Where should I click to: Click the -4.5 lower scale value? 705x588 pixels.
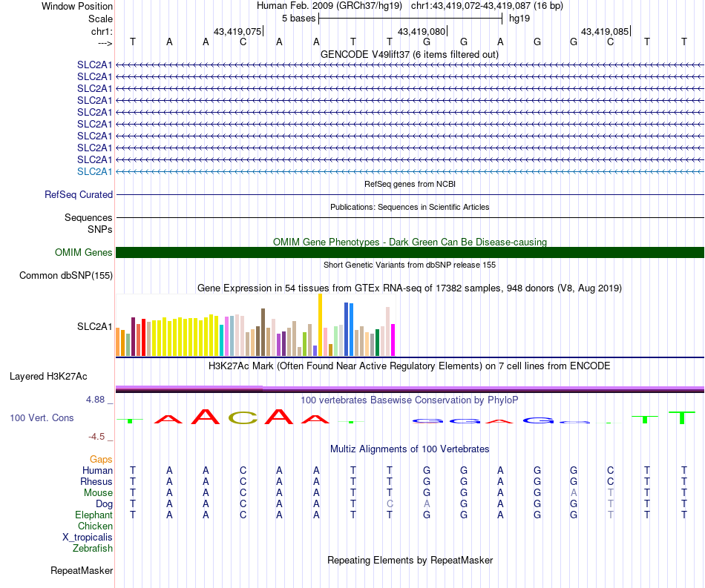[96, 437]
